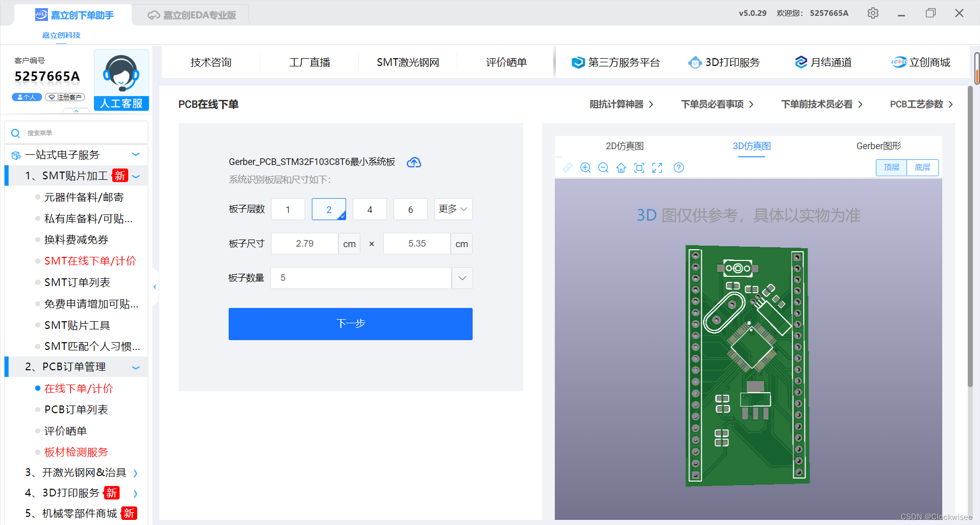Collapse the customer info panel caret
The height and width of the screenshot is (525, 980).
[x=76, y=111]
